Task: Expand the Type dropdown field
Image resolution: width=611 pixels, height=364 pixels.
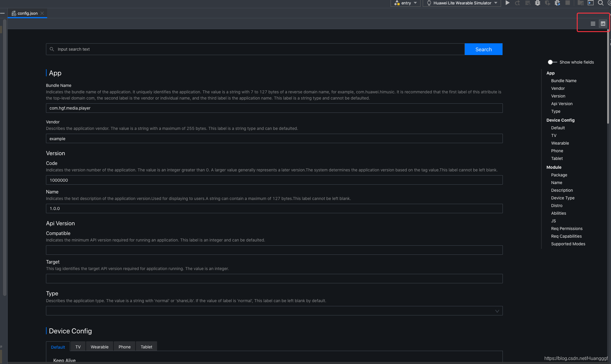Action: (274, 311)
